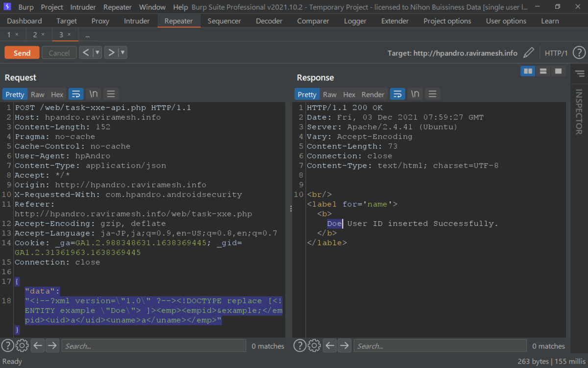Select top-bottom layout view icon
Viewport: 588px width, 368px height.
543,71
